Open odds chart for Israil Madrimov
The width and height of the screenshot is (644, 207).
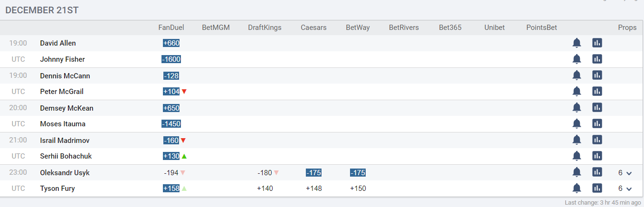(597, 140)
